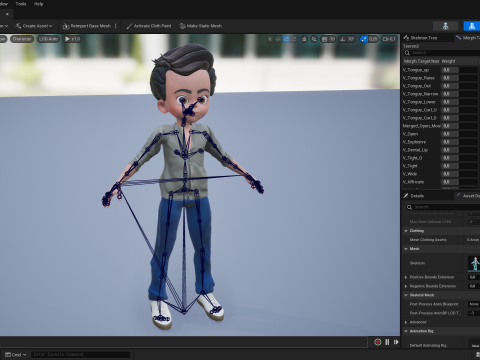Screen dimensions: 480x360
Task: Click the Skeleton asset thumbnail
Action: [x=474, y=263]
